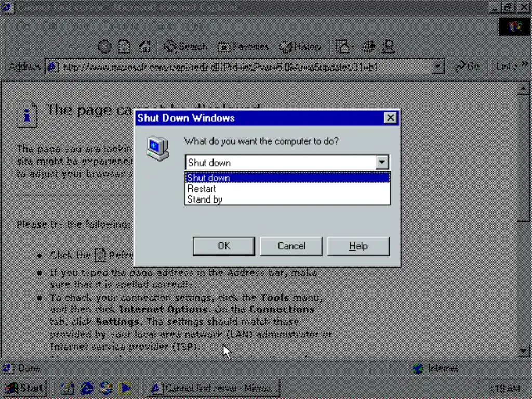532x399 pixels.
Task: Confirm with the OK button
Action: tap(224, 246)
